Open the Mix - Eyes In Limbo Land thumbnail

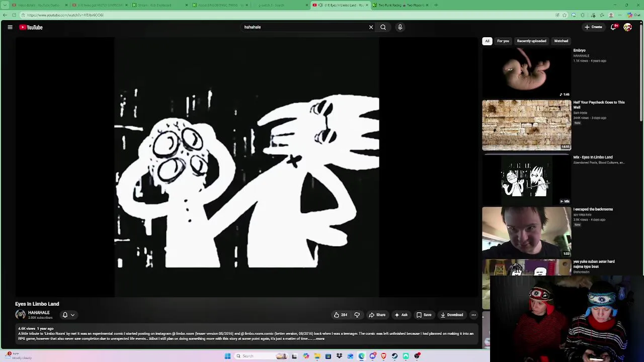coord(527,179)
